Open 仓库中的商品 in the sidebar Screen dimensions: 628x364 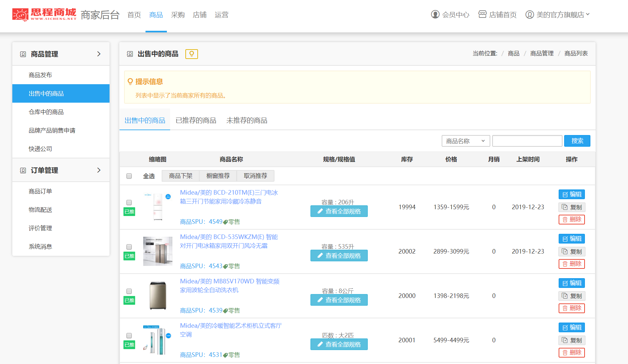coord(61,112)
